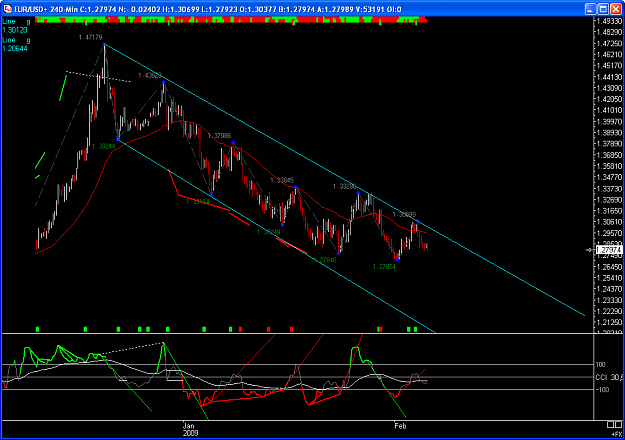Click the 1.47250 price axis label
Viewport: 625px width, 440px height.
[x=609, y=43]
